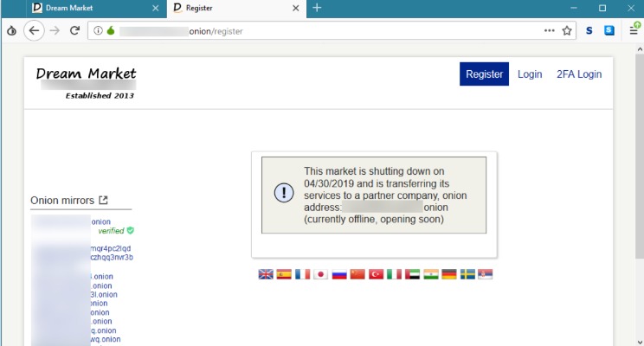Click the Login link
Image resolution: width=644 pixels, height=346 pixels.
530,74
